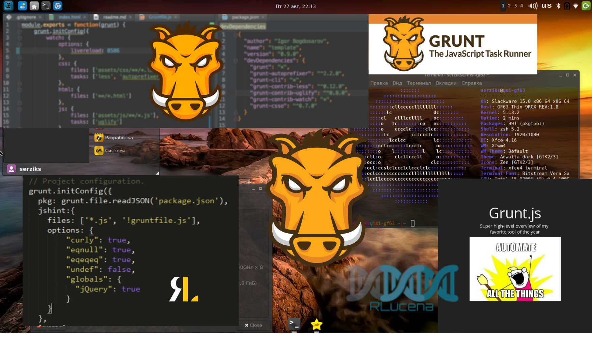Switch to workspace 2

click(509, 6)
